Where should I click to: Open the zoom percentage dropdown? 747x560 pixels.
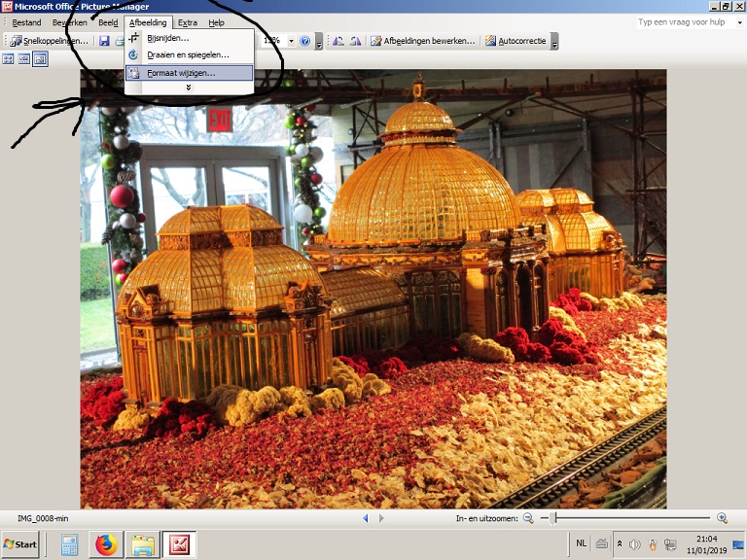click(291, 41)
